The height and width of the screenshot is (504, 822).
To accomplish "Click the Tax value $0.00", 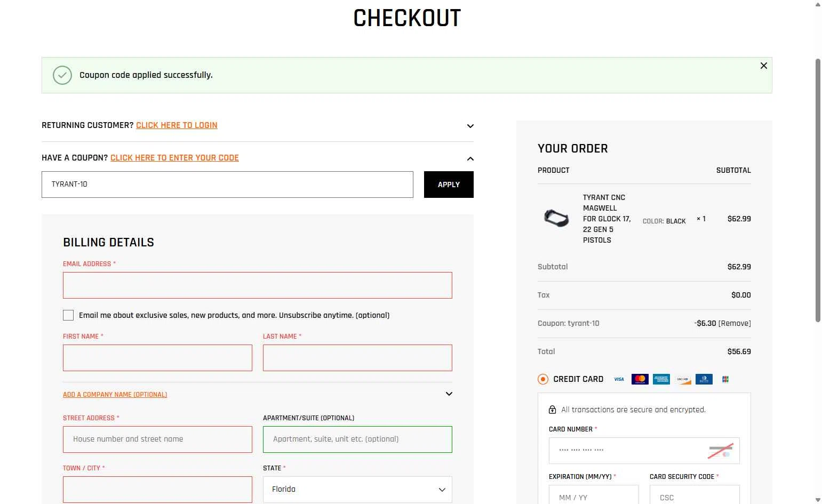I will 741,295.
